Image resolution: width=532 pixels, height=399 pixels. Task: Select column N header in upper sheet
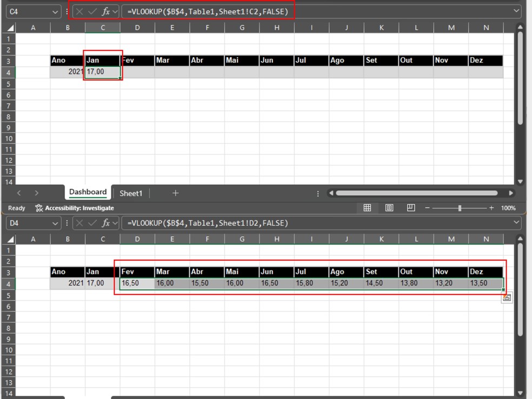tap(486, 28)
